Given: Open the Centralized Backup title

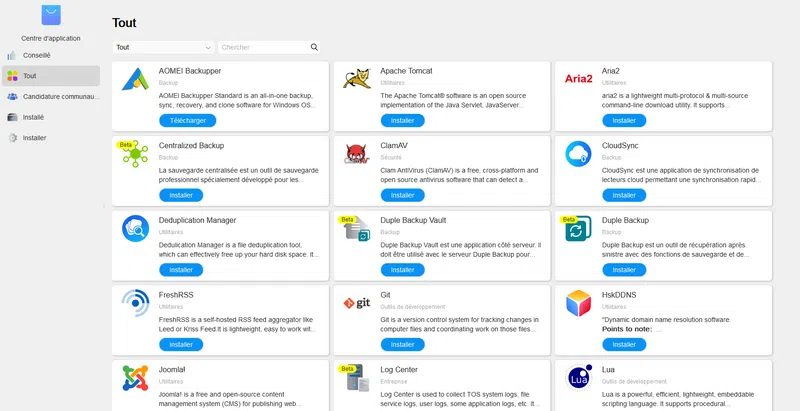Looking at the screenshot, I should pyautogui.click(x=191, y=145).
